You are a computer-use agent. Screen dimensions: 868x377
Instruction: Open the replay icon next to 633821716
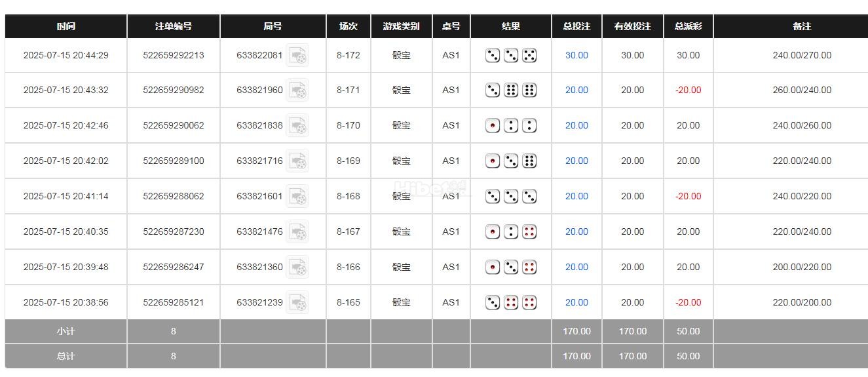297,161
